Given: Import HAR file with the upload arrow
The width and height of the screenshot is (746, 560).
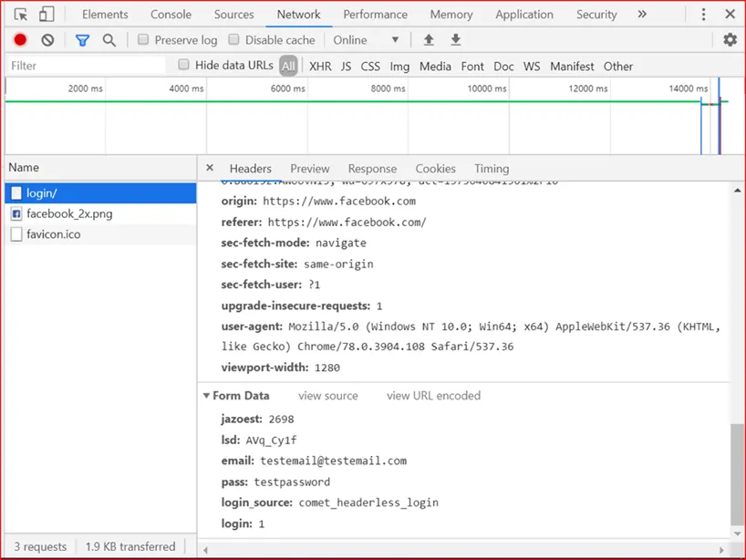Looking at the screenshot, I should (x=429, y=40).
